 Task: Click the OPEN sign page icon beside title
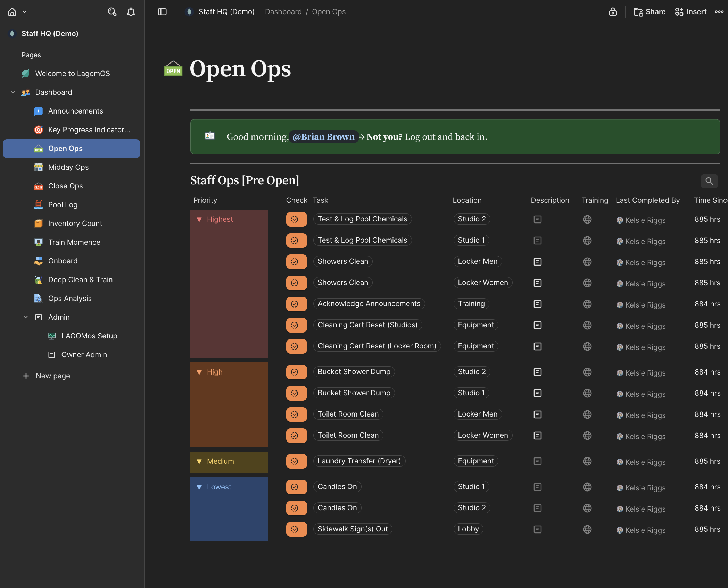click(x=173, y=68)
